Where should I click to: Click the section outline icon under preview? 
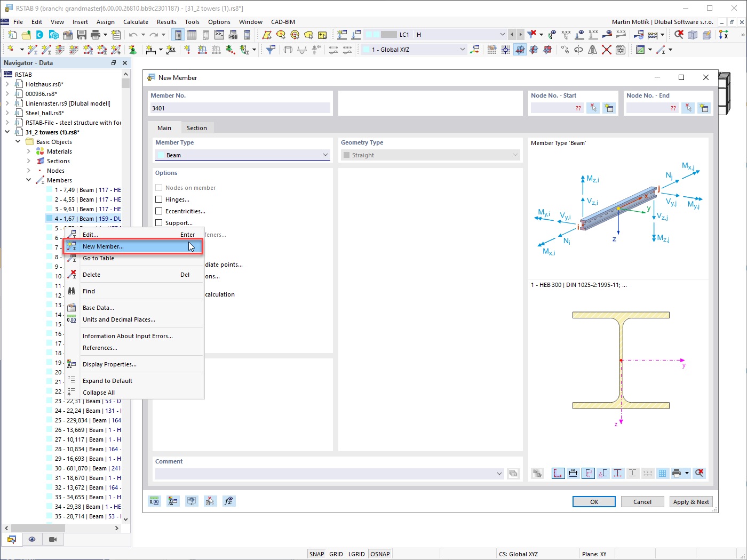coord(558,473)
